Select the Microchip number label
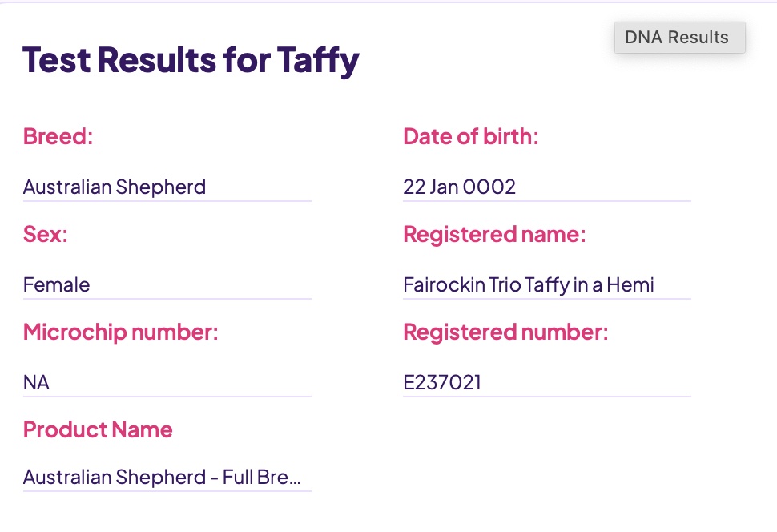The width and height of the screenshot is (777, 532). 120,332
